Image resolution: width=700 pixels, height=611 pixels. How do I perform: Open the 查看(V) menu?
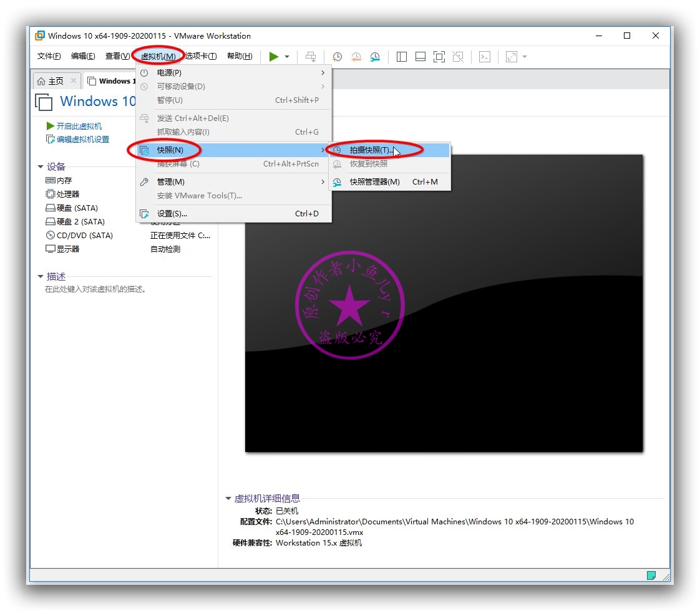(x=117, y=56)
